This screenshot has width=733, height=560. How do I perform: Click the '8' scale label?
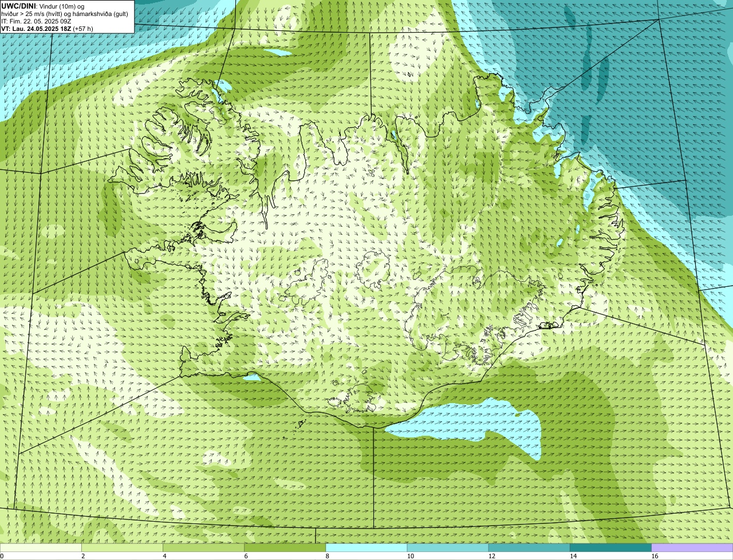(327, 556)
